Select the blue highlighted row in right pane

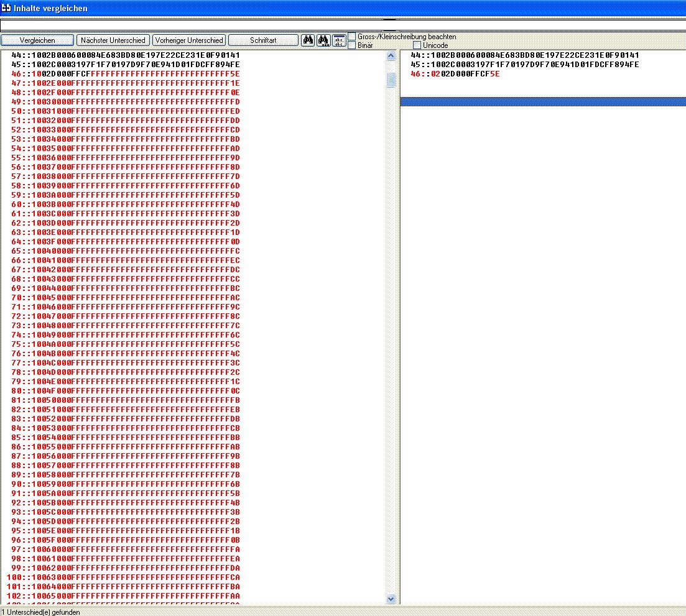tap(543, 101)
